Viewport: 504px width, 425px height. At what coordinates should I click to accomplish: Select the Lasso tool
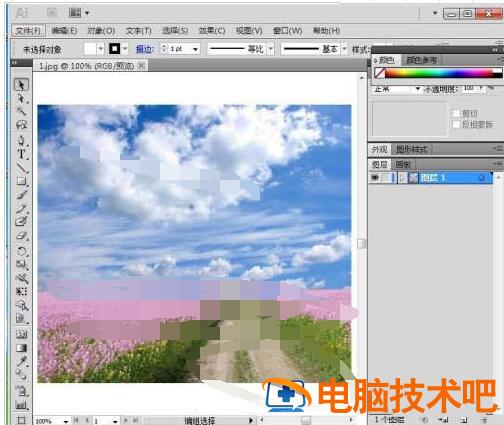coord(21,125)
